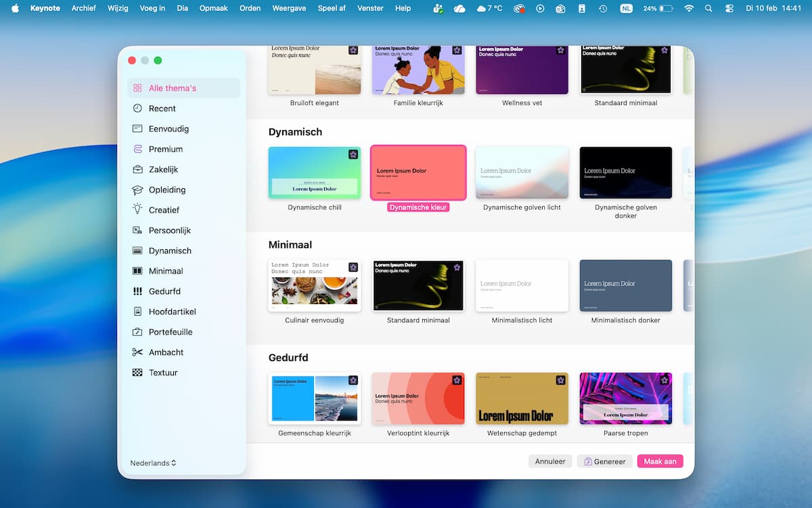
Task: Select the Dynamische chill theme thumbnail
Action: tap(315, 173)
